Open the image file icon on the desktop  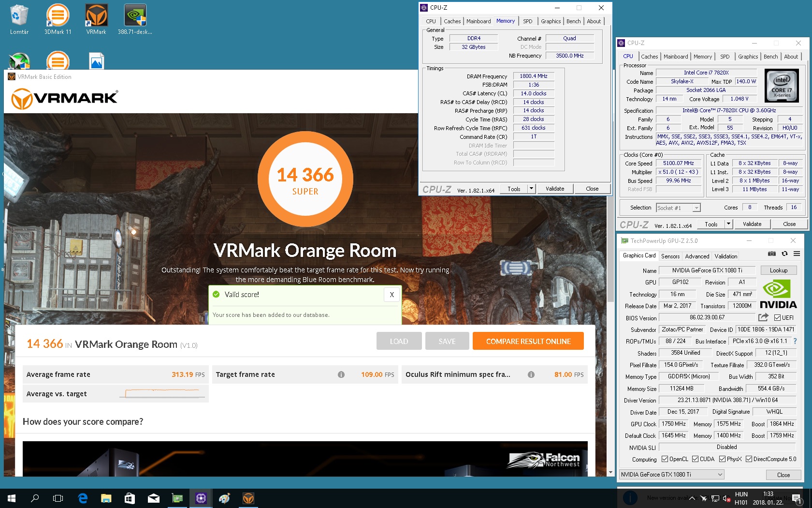click(x=97, y=61)
